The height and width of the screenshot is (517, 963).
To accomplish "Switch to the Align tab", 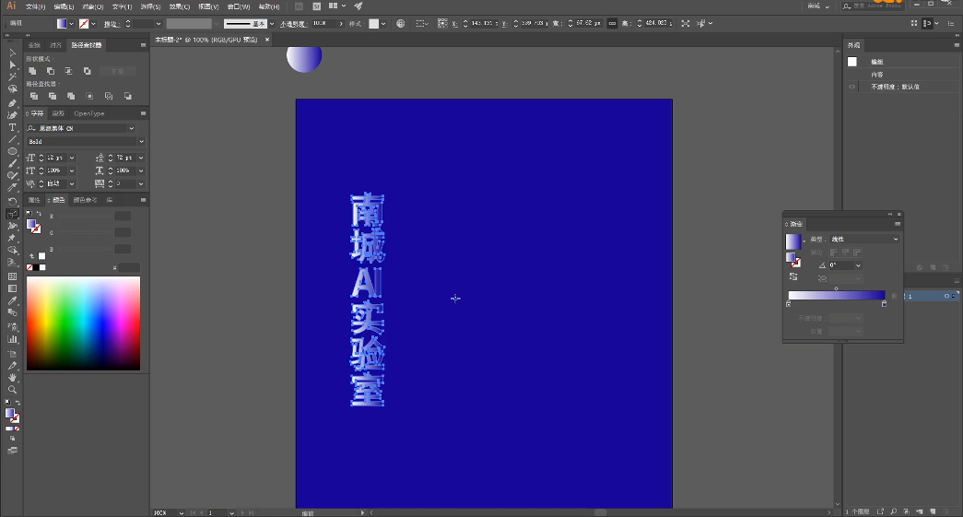I will pos(56,45).
